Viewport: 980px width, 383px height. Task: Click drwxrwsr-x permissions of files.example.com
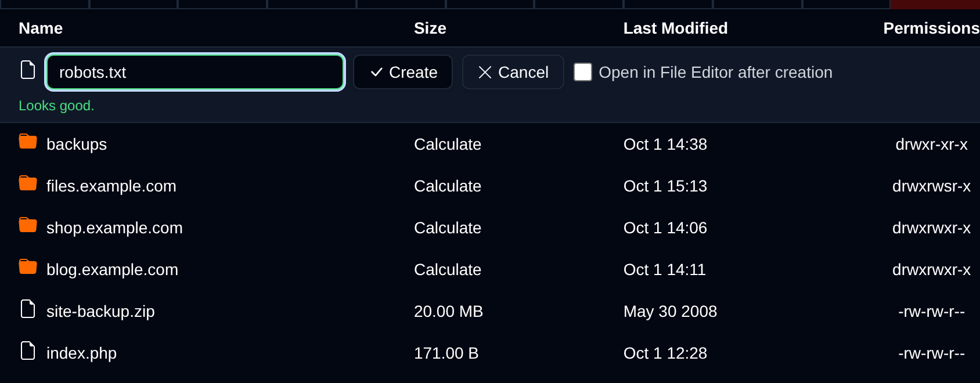tap(931, 186)
